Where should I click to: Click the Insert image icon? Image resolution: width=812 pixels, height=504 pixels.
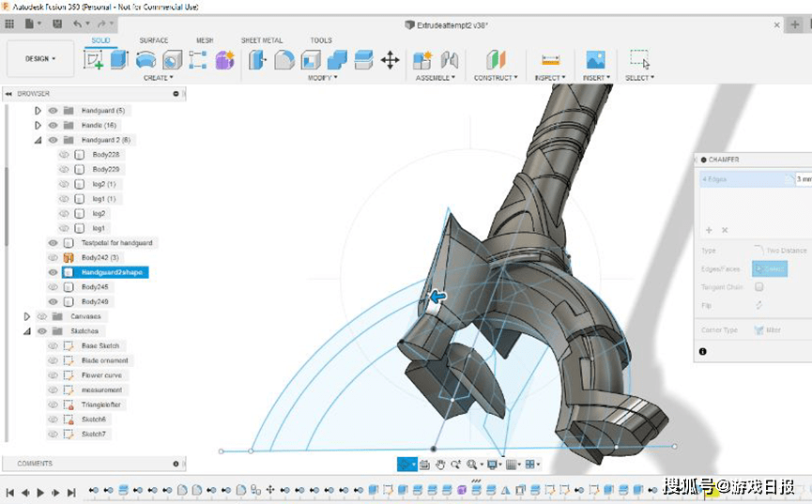click(594, 60)
